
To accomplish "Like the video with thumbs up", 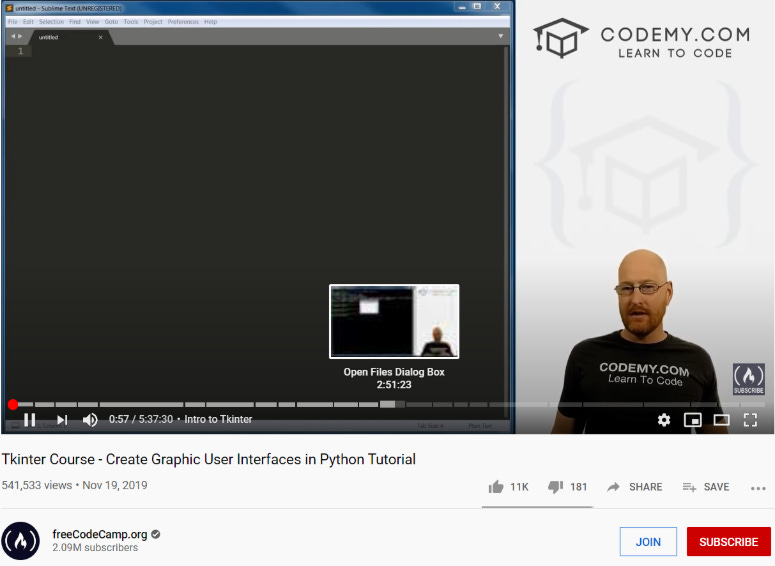I will click(508, 487).
